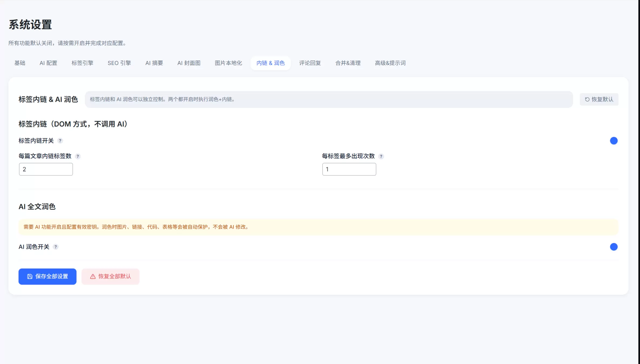Show help for 标签内链开关

60,141
